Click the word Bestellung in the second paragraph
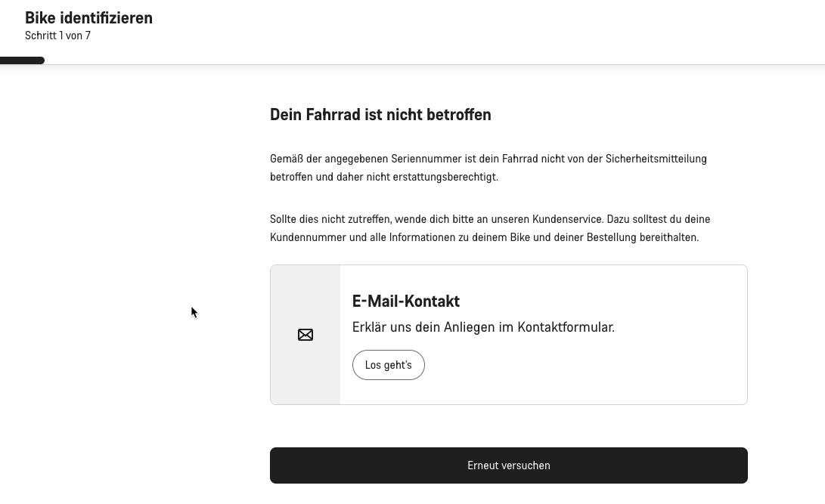 click(x=612, y=237)
